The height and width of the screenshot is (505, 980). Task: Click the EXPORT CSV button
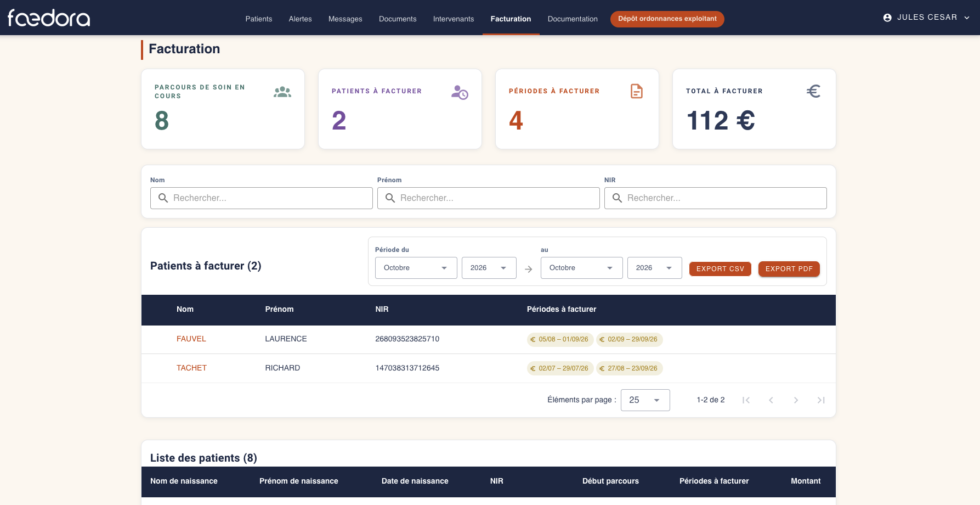(720, 268)
